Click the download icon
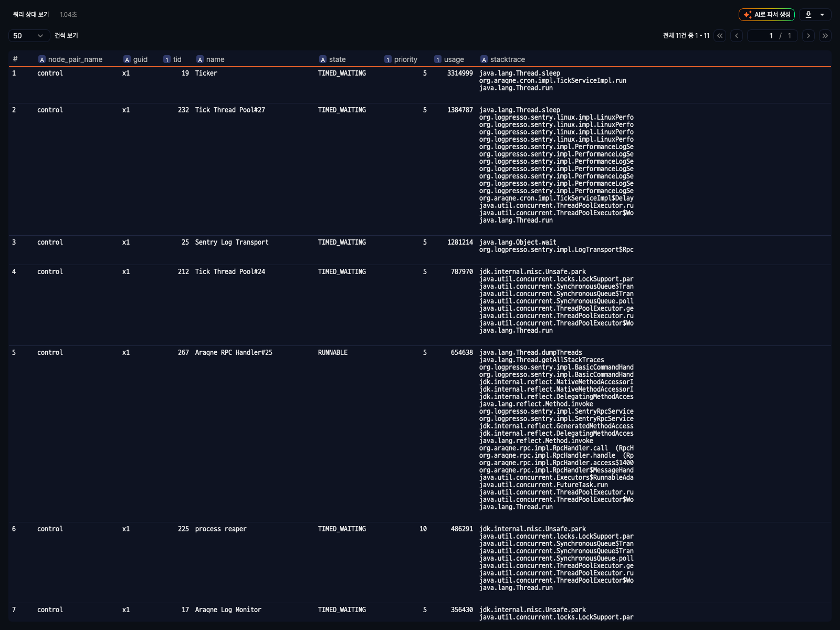This screenshot has height=630, width=840. click(x=808, y=15)
